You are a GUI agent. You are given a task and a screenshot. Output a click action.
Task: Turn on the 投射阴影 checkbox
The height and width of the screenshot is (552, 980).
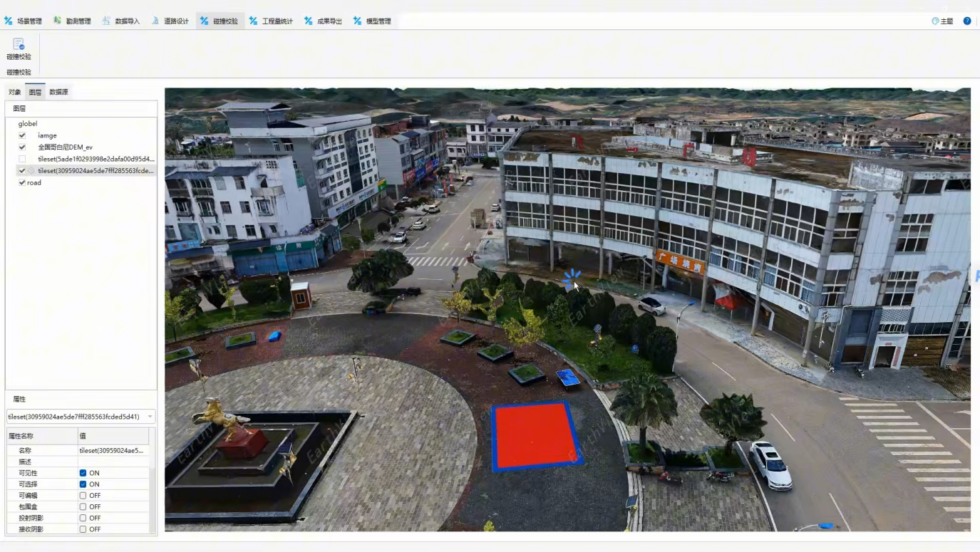click(x=83, y=518)
